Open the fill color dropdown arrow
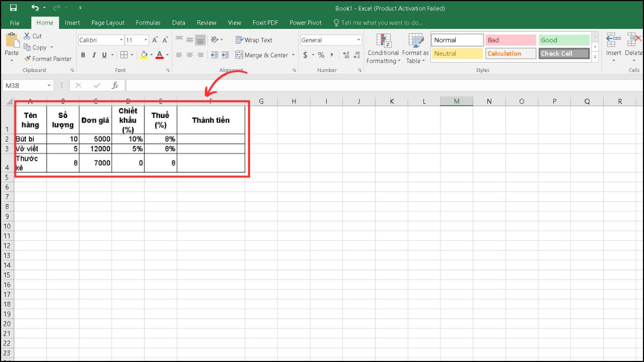Screen dimensions: 644x362 151,55
